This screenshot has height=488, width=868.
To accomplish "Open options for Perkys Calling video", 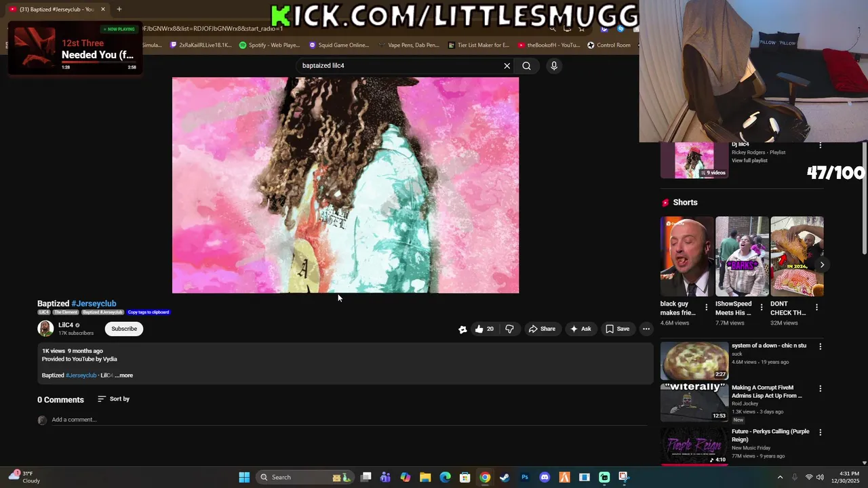I will click(820, 432).
